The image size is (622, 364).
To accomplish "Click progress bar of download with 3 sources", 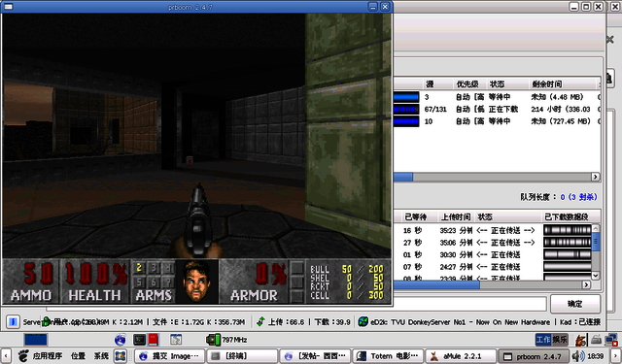I will [406, 97].
